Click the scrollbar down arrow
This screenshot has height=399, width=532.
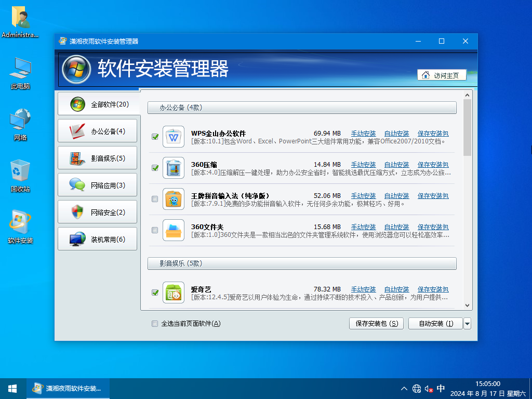467,305
